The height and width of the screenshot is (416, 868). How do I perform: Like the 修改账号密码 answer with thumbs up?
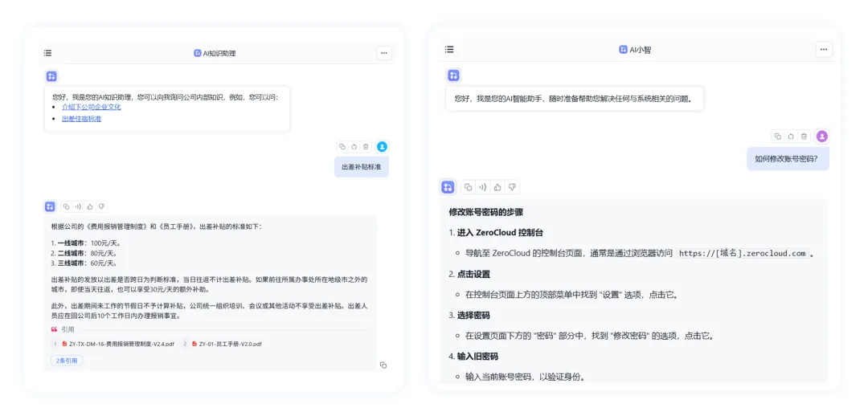pyautogui.click(x=497, y=187)
